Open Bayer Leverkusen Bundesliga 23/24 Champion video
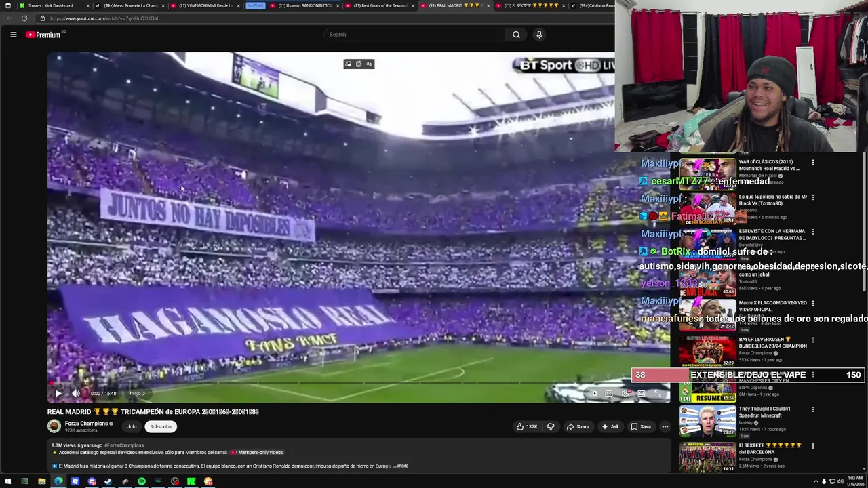Image resolution: width=868 pixels, height=488 pixels. [x=772, y=342]
